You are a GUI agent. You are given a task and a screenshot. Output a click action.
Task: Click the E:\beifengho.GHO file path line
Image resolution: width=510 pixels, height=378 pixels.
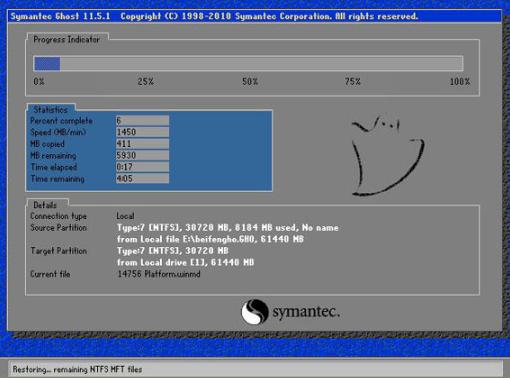[210, 239]
